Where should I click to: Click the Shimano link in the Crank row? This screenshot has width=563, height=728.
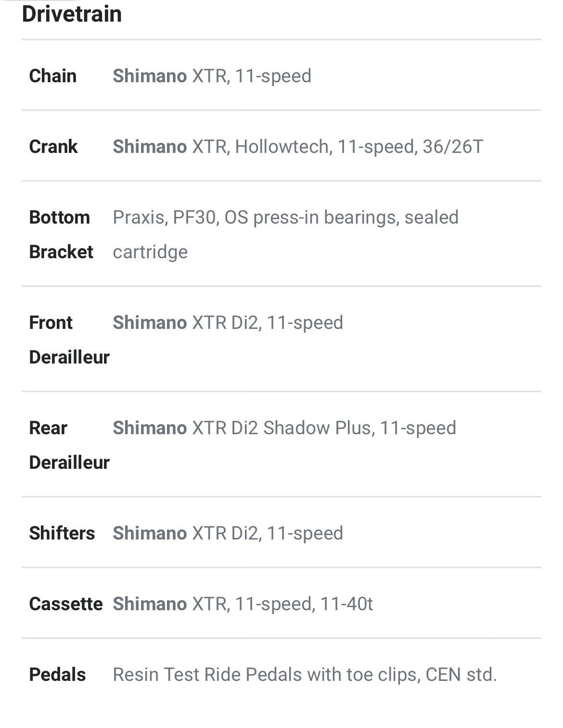[150, 147]
